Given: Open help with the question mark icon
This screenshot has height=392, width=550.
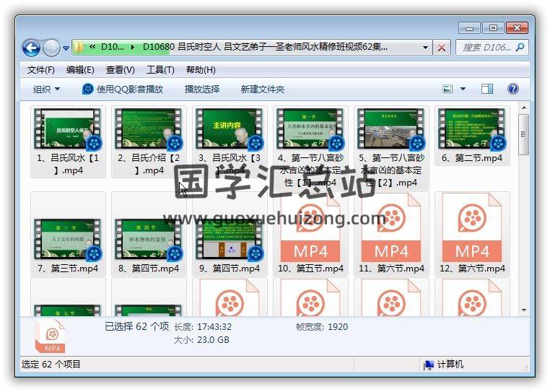Looking at the screenshot, I should point(512,89).
